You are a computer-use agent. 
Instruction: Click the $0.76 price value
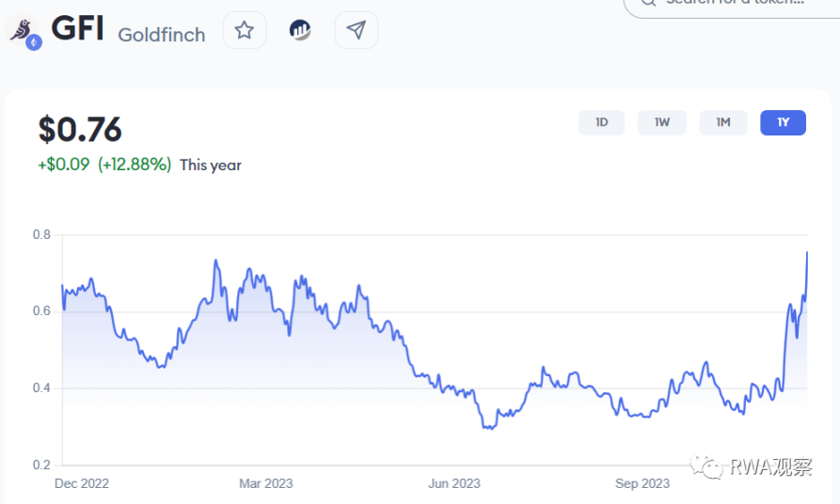(80, 130)
